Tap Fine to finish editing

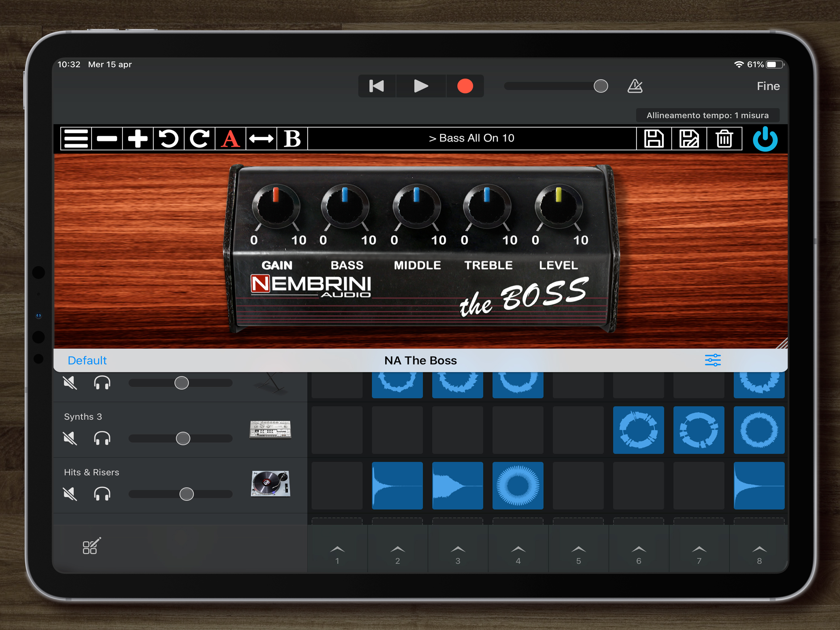768,86
